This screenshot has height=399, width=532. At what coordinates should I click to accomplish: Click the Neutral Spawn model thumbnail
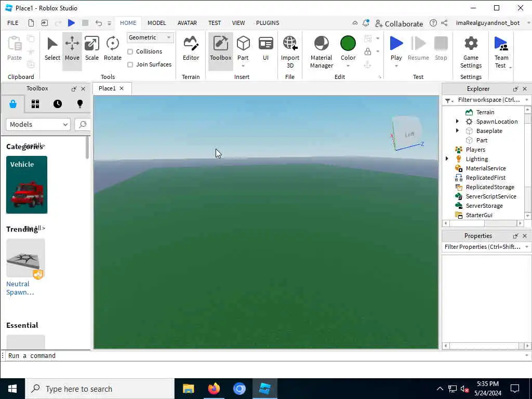(x=25, y=258)
